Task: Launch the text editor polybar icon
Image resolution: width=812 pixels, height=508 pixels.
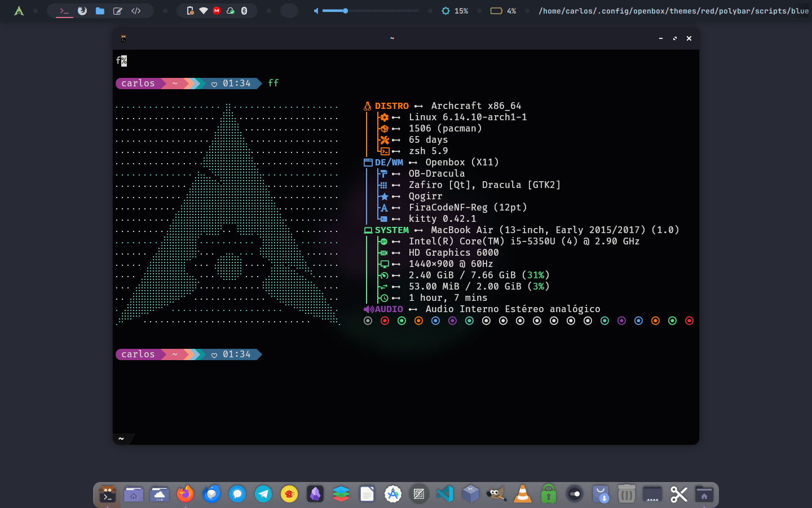Action: point(118,11)
